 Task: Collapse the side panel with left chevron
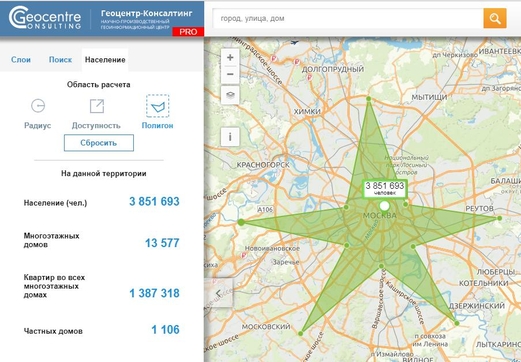(219, 293)
